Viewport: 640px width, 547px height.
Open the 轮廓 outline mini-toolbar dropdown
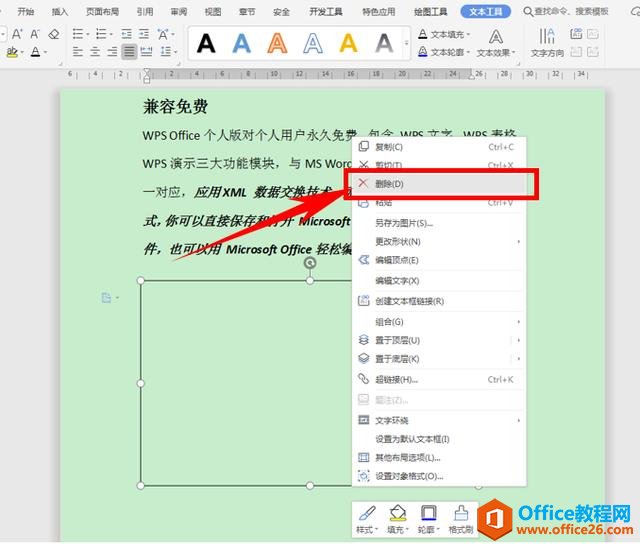[429, 518]
